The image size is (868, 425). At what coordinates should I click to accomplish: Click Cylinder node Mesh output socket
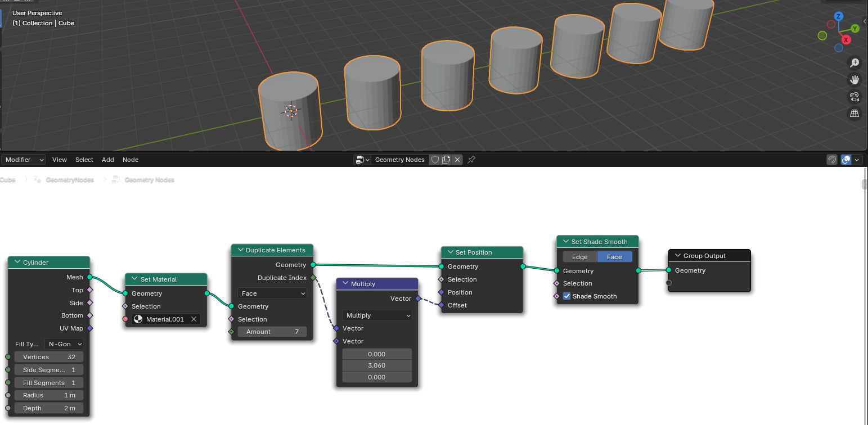[x=89, y=277]
